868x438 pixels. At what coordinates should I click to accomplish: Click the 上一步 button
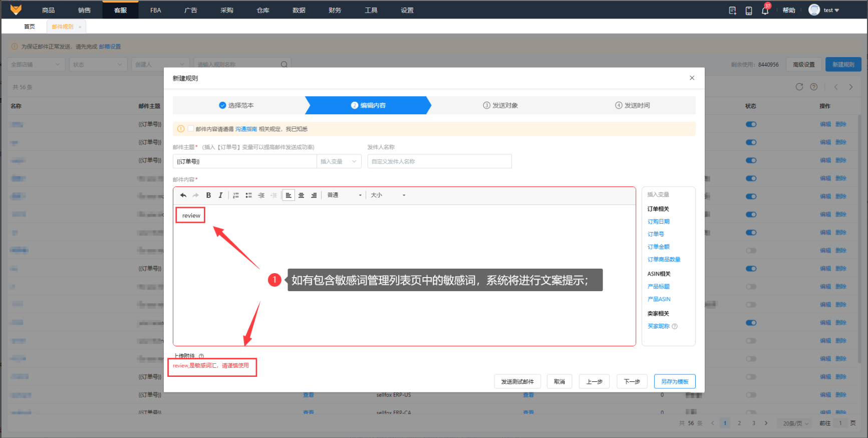click(595, 381)
